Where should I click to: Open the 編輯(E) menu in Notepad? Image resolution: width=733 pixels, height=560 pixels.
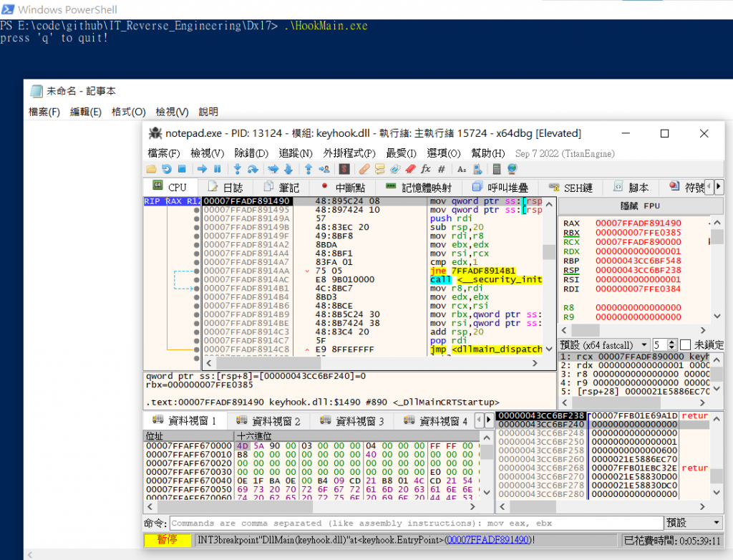click(86, 112)
